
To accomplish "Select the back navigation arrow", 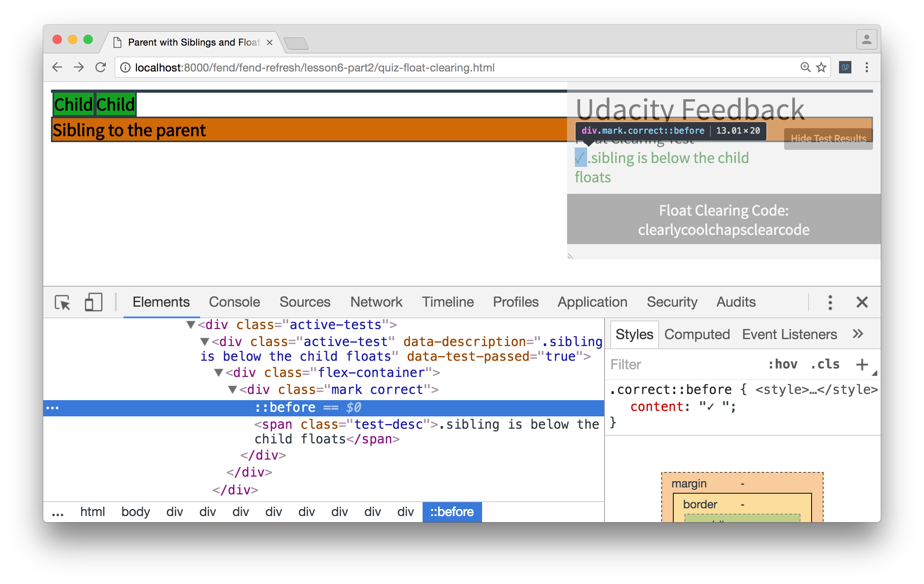I will [57, 66].
